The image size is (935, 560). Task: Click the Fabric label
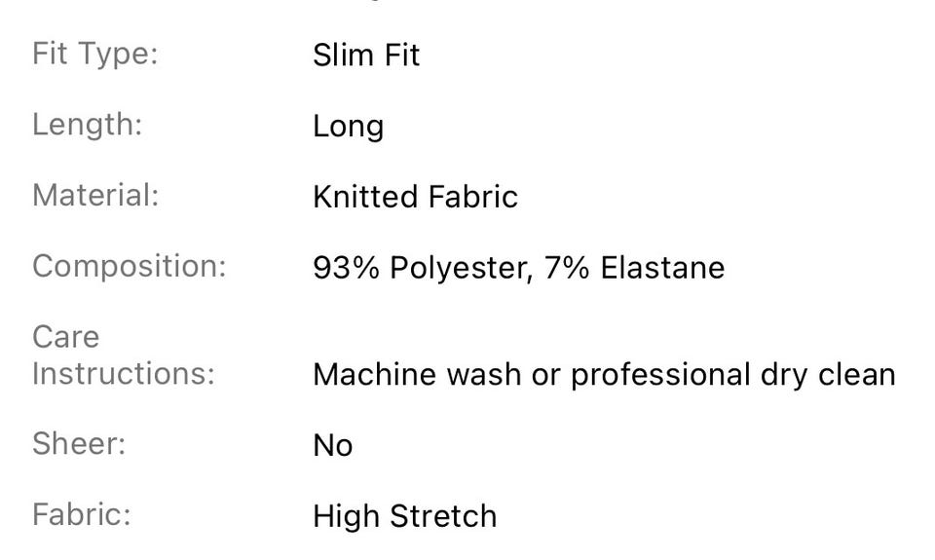click(82, 514)
